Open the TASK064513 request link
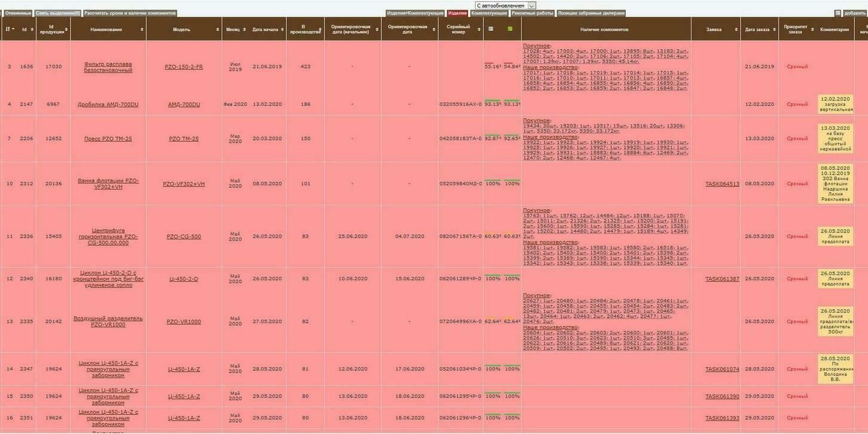Screen dimensions: 868x434 [x=722, y=184]
